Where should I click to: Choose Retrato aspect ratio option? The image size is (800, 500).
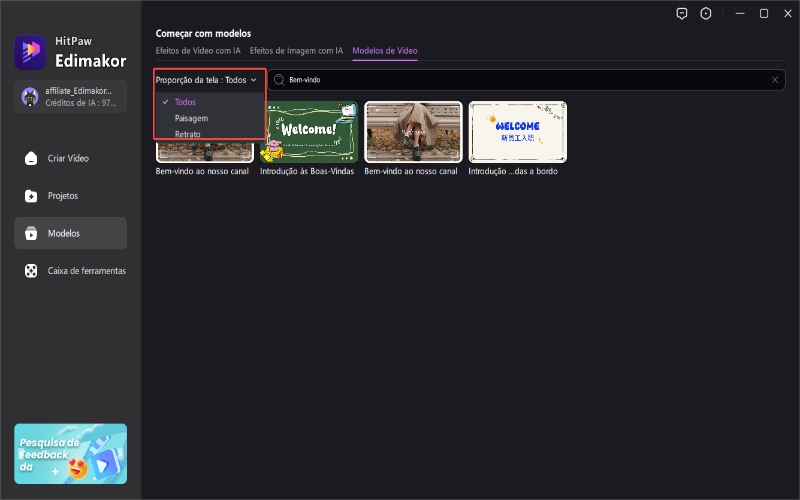(187, 133)
